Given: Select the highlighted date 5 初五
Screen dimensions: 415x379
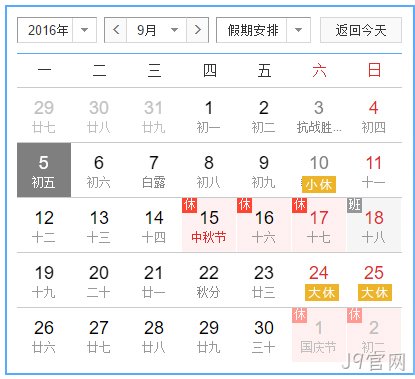Looking at the screenshot, I should click(44, 170).
